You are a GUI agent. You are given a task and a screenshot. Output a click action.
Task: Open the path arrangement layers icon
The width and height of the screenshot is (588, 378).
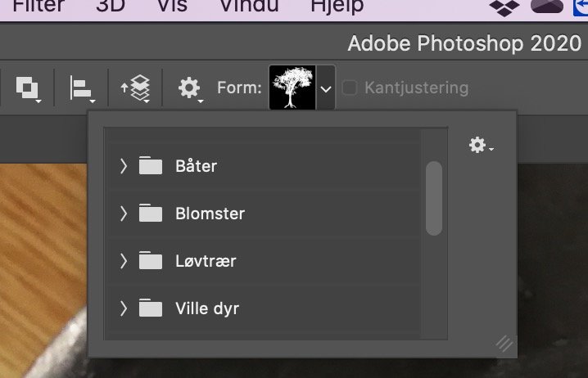(136, 88)
